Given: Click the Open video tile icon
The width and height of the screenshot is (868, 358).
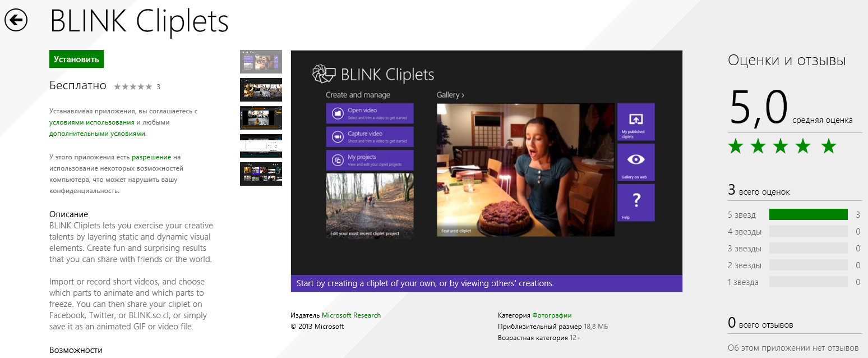Looking at the screenshot, I should click(x=338, y=113).
